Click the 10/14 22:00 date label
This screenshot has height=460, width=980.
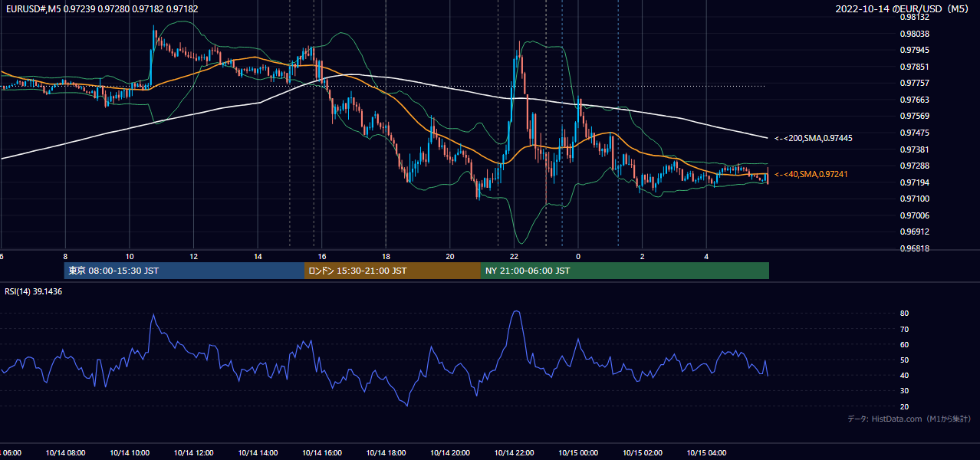point(515,453)
